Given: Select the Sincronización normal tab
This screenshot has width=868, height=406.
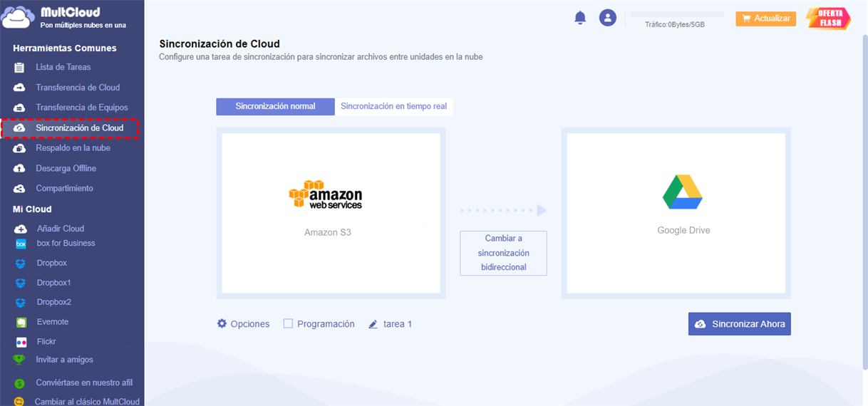Looking at the screenshot, I should point(275,106).
